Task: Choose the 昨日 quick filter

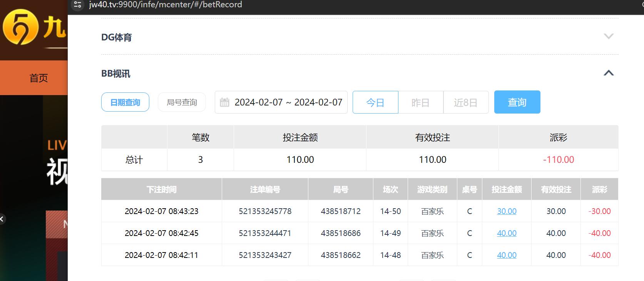Action: click(421, 102)
